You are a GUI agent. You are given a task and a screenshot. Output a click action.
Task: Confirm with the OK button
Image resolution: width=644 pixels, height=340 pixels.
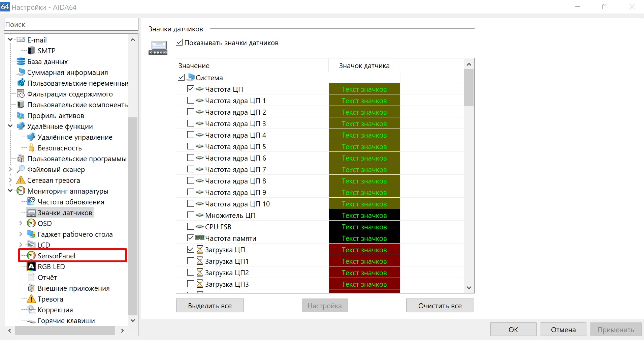coord(513,330)
